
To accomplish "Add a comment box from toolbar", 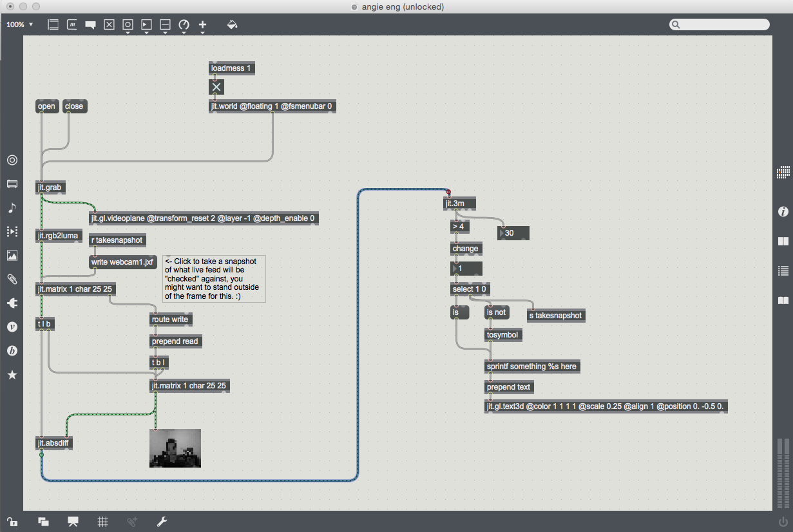I will (91, 24).
